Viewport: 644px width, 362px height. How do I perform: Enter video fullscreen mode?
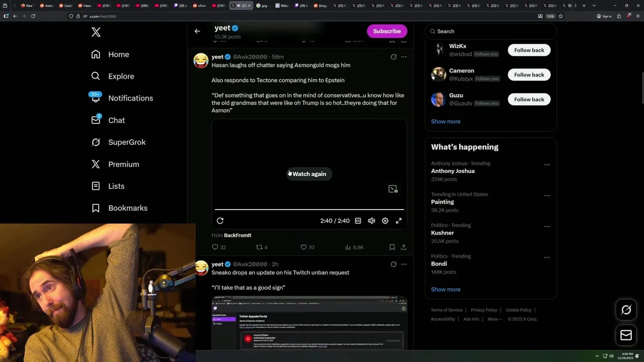(398, 221)
